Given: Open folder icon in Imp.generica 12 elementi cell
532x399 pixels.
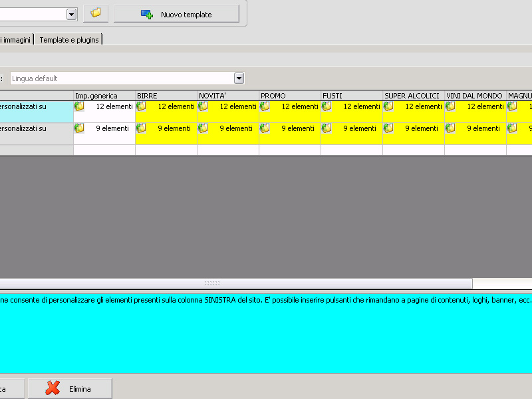Looking at the screenshot, I should (x=79, y=106).
